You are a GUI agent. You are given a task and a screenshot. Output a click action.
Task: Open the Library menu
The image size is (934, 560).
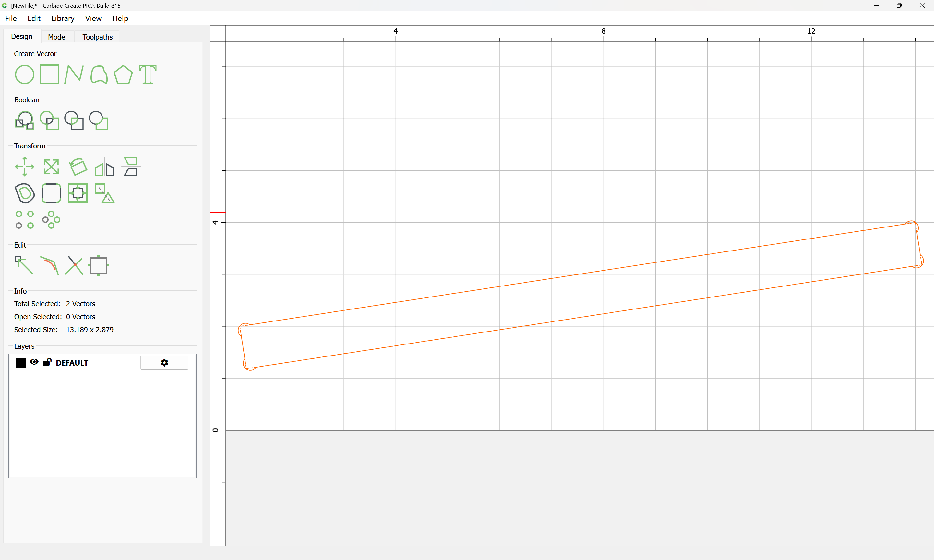click(x=63, y=18)
